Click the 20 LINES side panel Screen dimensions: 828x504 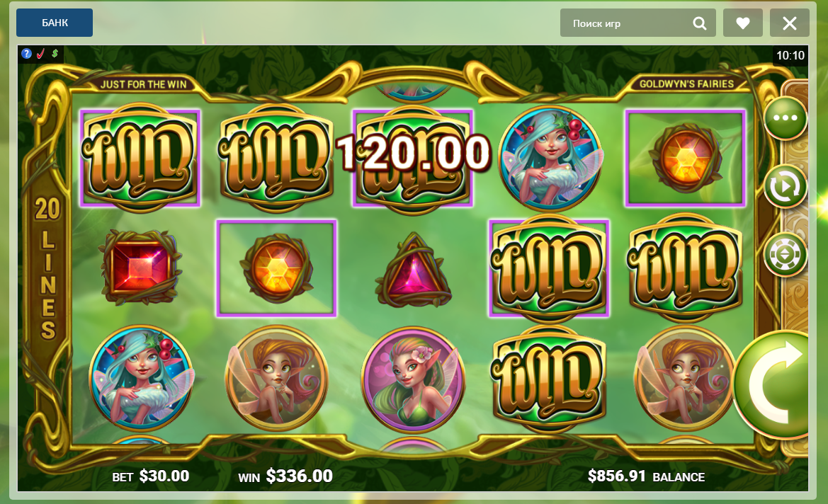(x=47, y=268)
